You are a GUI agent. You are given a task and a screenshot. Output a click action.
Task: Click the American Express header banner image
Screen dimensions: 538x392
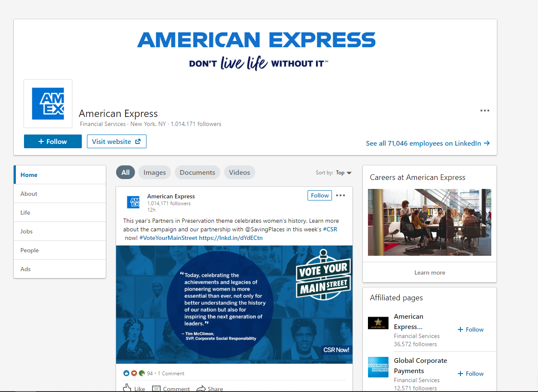pos(256,51)
